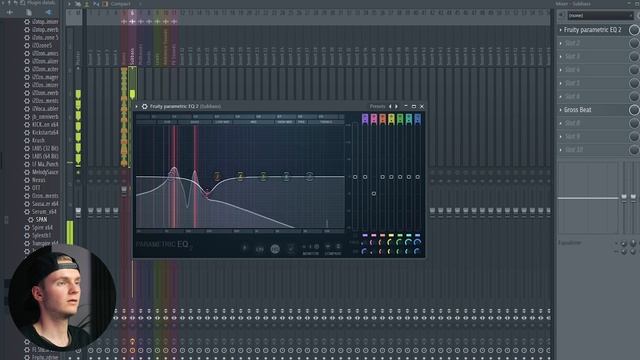Click the browser back arrow icon in the header
640x360 pixels.
click(x=48, y=12)
